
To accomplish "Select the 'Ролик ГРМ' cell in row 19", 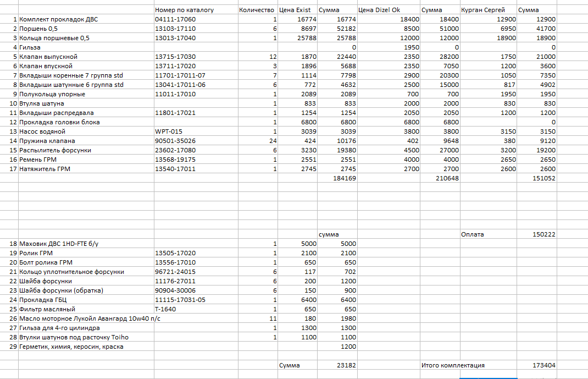I will pyautogui.click(x=86, y=253).
